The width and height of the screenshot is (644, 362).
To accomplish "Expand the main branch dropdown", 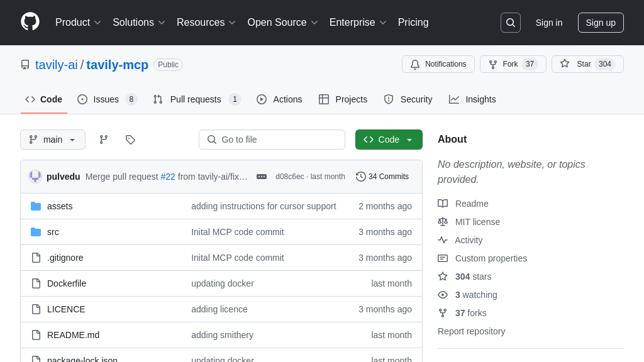I will point(53,140).
